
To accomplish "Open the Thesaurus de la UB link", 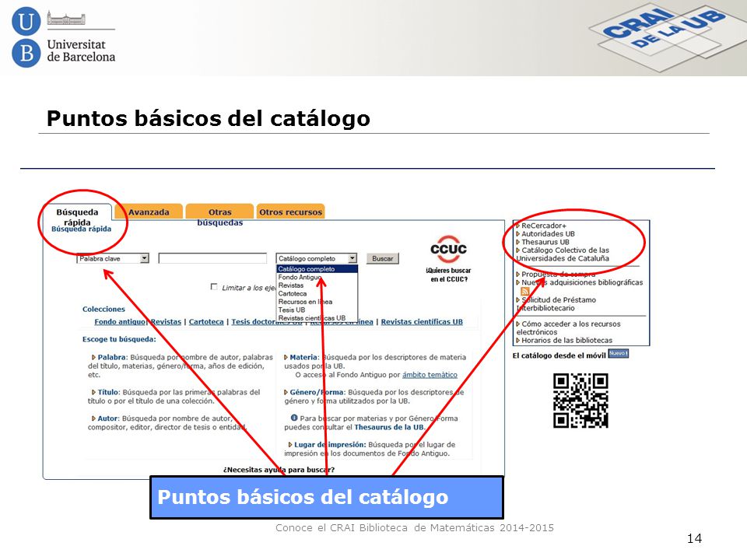I will click(389, 427).
